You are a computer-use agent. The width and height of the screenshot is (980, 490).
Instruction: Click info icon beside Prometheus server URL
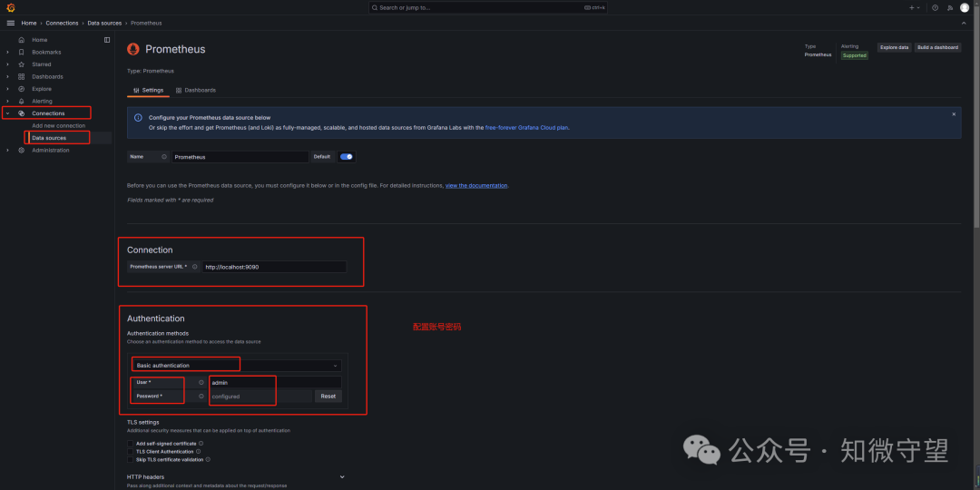coord(194,267)
